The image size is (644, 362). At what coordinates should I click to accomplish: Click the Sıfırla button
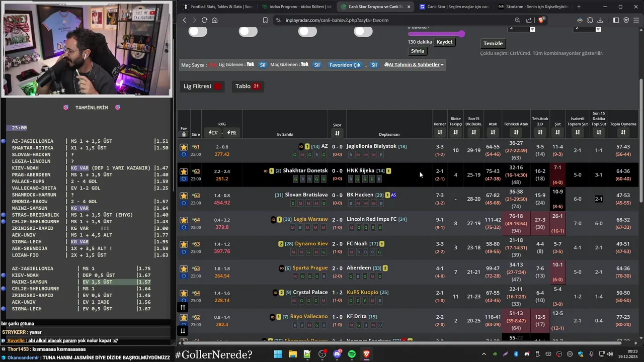418,51
